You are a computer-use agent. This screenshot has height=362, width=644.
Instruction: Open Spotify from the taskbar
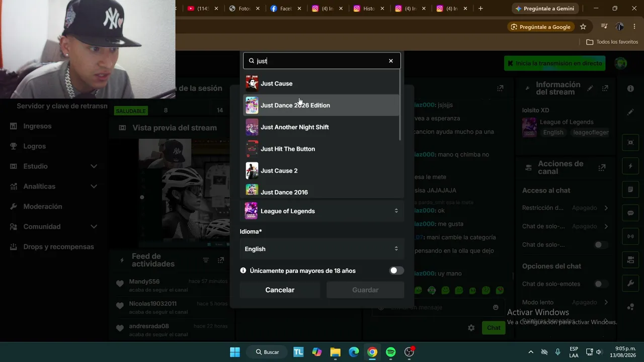pos(391,352)
